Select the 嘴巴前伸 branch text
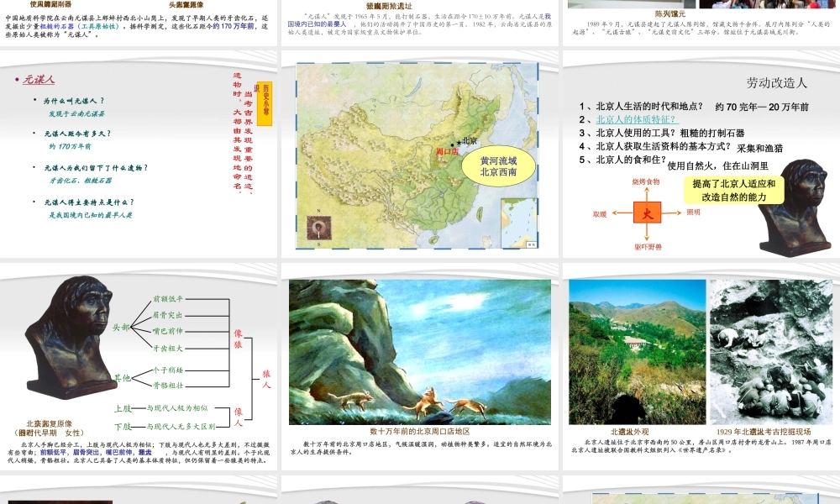Screen dimensions: 840x504 pos(168,331)
